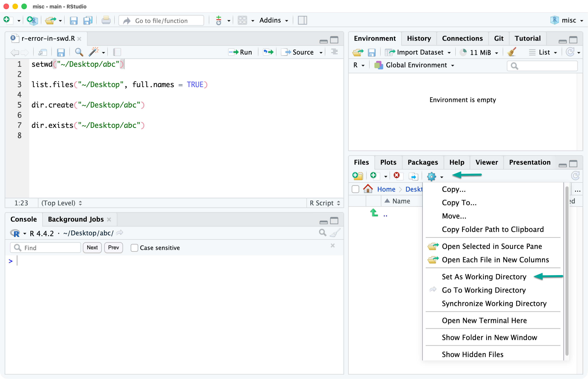Image resolution: width=588 pixels, height=379 pixels.
Task: Refresh the Environment pane with the refresh icon
Action: tap(571, 52)
